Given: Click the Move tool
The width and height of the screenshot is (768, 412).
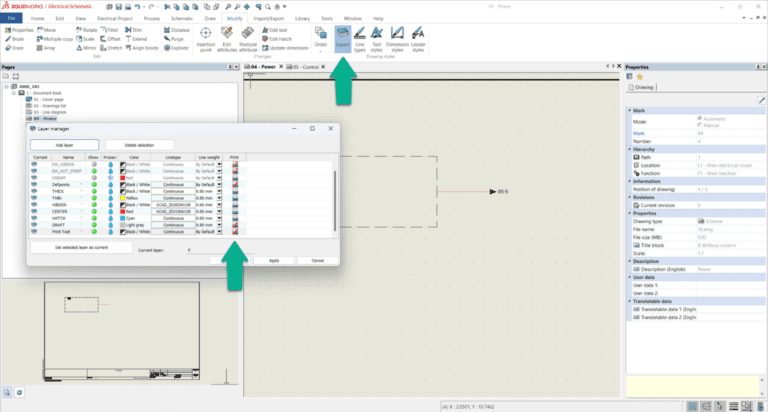Looking at the screenshot, I should tap(47, 30).
